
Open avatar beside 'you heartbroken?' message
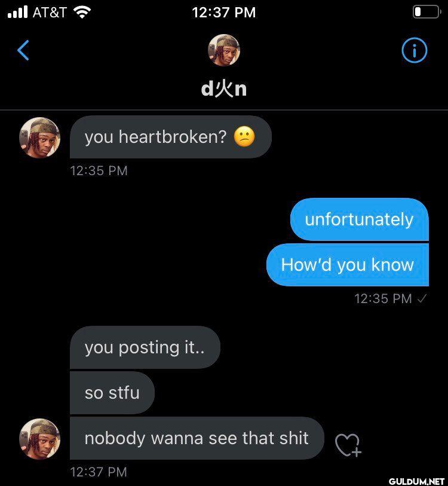(x=39, y=137)
